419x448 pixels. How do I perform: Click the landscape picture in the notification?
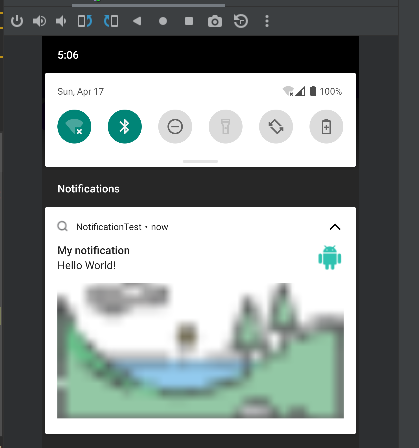tap(200, 350)
